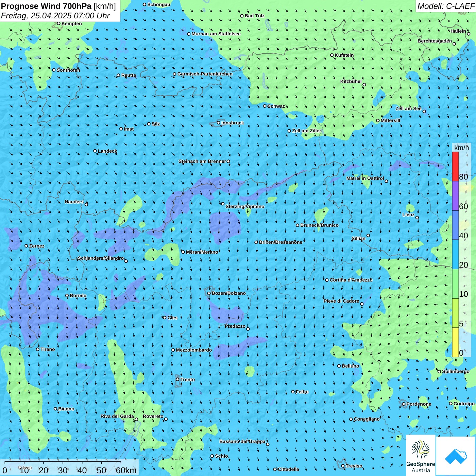Click the Cles location dot
Viewport: 476px width, 476px height.
click(x=165, y=318)
